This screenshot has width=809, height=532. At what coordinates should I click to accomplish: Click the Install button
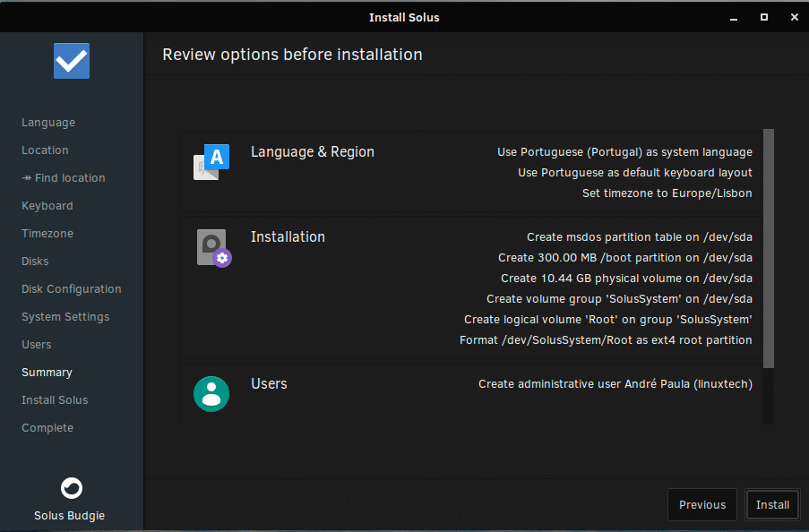772,504
